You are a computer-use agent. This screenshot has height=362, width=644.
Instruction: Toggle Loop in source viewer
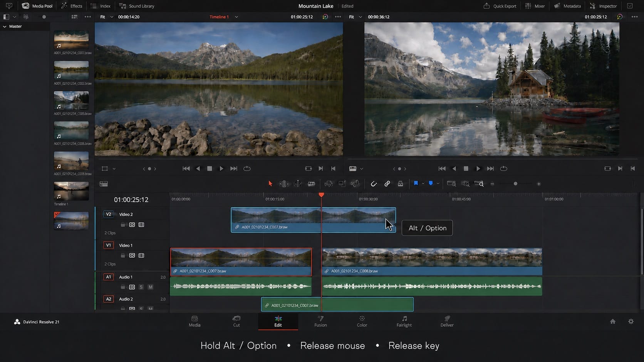pos(247,168)
